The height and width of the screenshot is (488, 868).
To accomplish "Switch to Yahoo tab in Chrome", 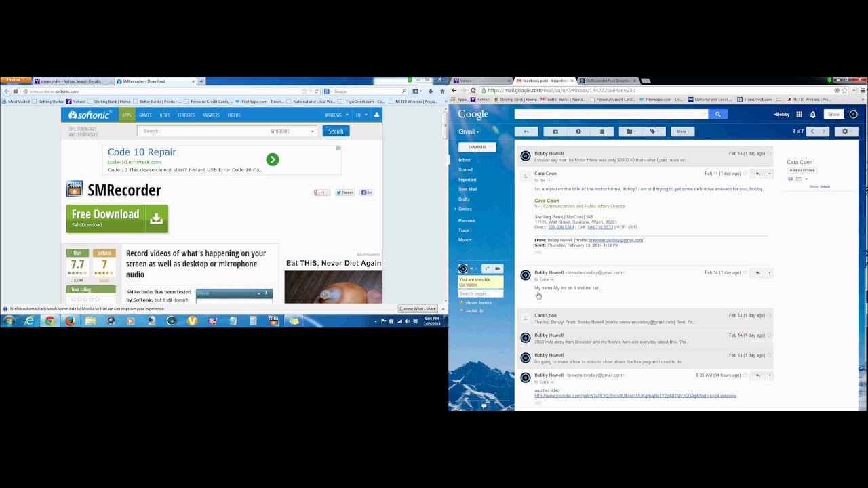I will (480, 81).
